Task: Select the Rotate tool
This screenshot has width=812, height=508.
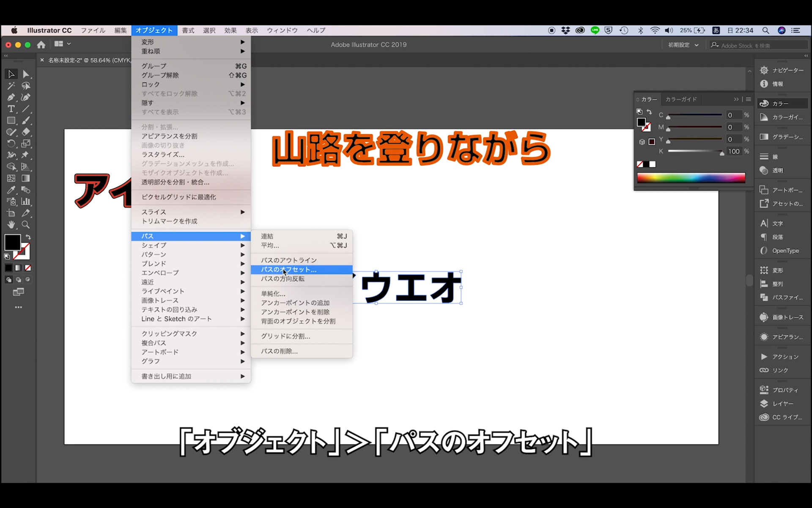Action: coord(11,144)
